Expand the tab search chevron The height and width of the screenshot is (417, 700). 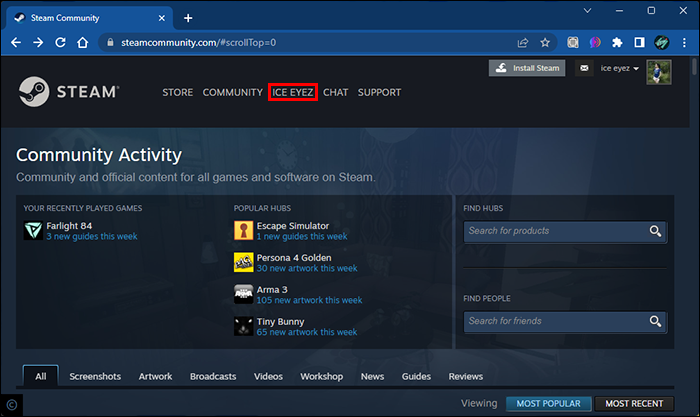(x=588, y=10)
